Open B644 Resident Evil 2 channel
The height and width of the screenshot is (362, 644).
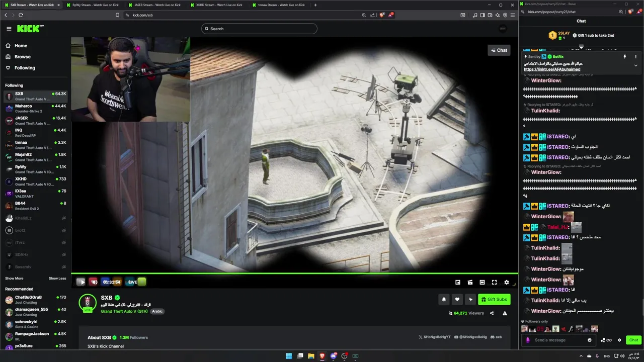(35, 206)
